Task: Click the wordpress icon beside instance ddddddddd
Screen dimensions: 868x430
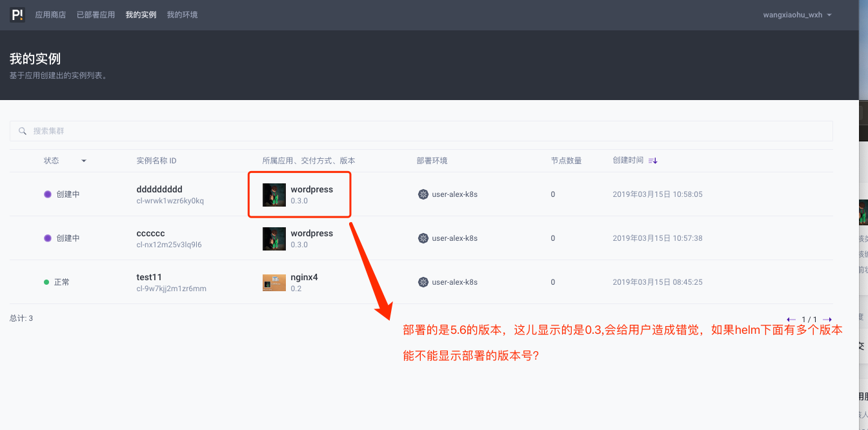Action: 274,194
